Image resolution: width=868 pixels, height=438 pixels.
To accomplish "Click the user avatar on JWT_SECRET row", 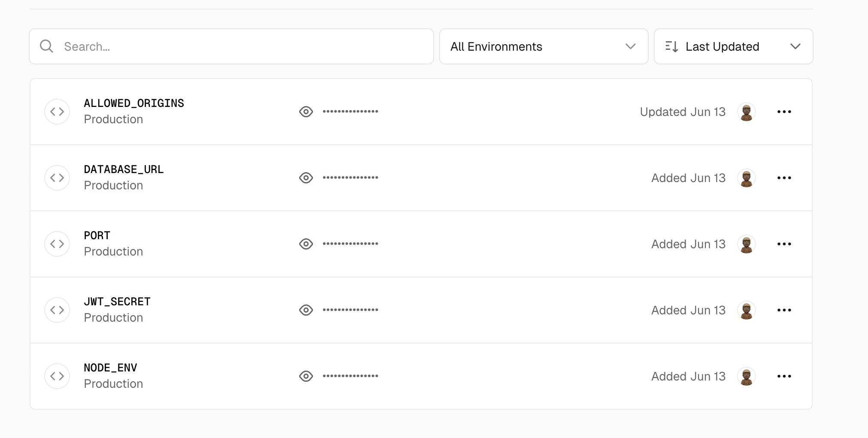I will click(x=747, y=310).
